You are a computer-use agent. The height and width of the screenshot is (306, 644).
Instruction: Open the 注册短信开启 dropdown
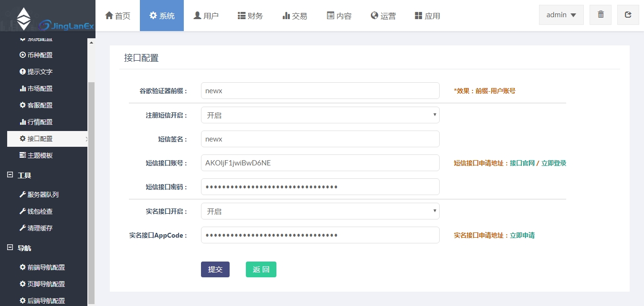[x=320, y=115]
